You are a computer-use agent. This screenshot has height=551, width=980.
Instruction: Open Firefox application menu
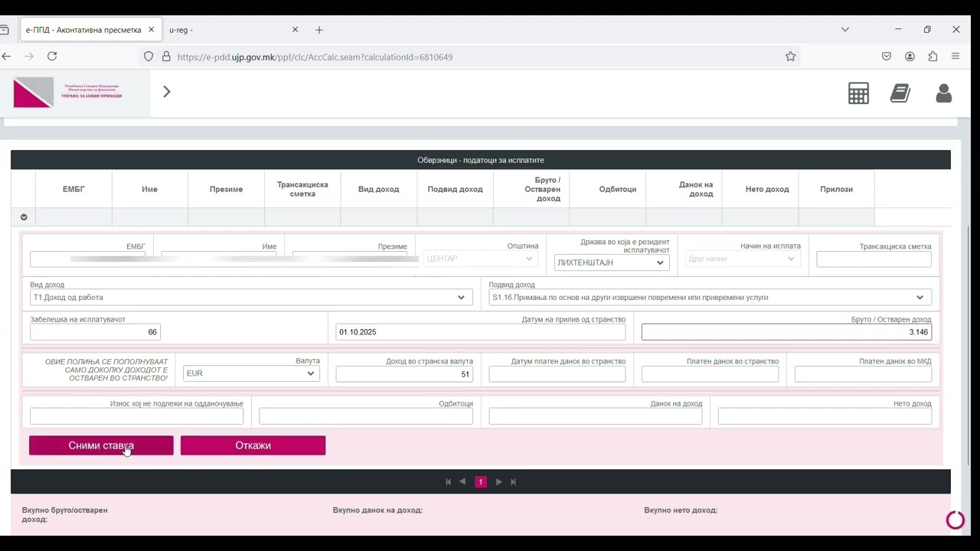point(955,57)
